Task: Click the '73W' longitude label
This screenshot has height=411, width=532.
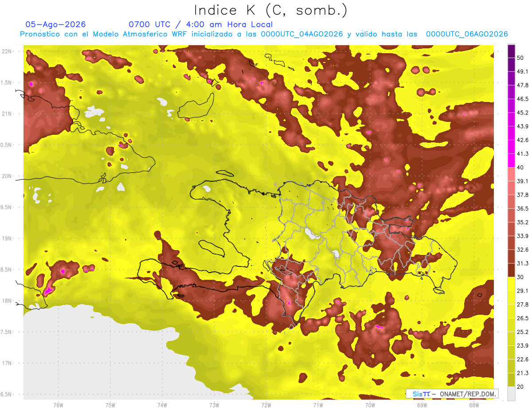Action: pos(214,404)
